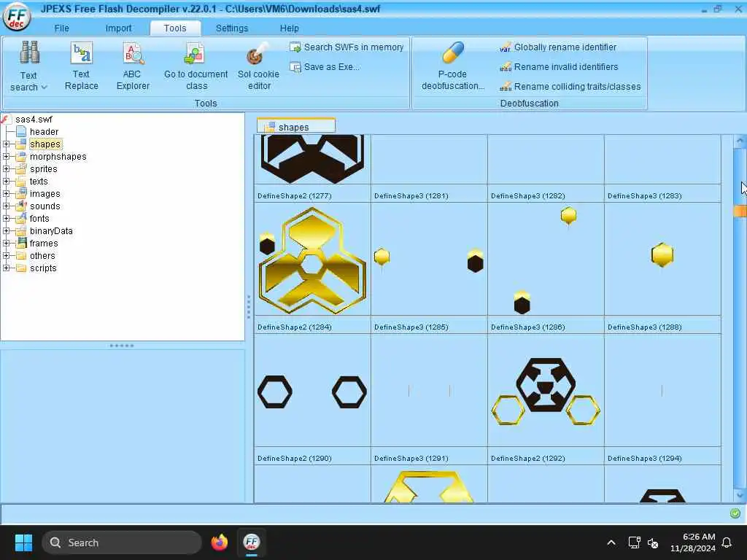Choose Save as Exe option

[325, 67]
